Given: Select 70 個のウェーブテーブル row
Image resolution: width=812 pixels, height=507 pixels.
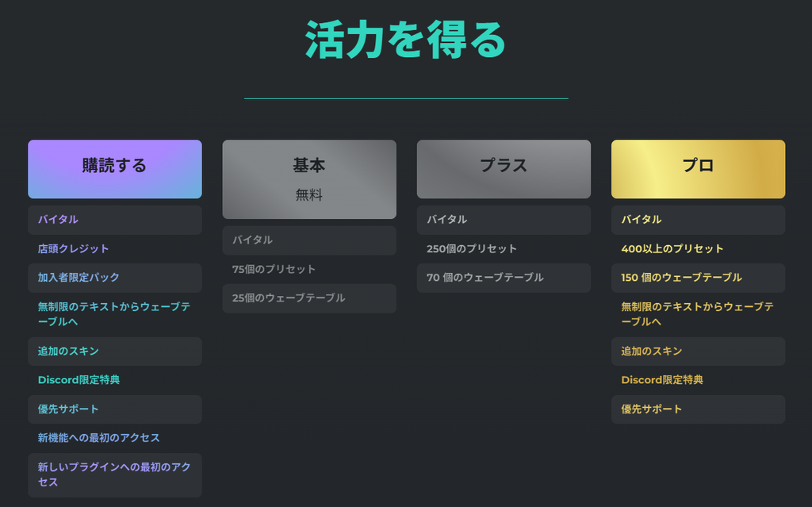Looking at the screenshot, I should 504,278.
